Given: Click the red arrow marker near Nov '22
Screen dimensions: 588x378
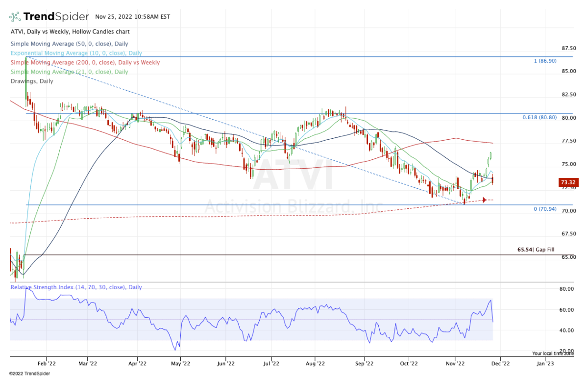Looking at the screenshot, I should coord(484,200).
